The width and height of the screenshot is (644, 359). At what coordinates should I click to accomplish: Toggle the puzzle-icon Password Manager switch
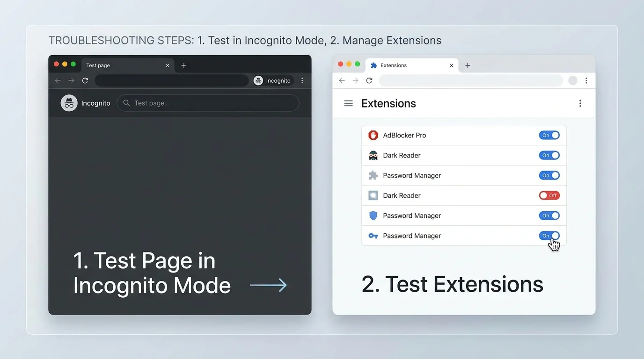click(x=549, y=175)
